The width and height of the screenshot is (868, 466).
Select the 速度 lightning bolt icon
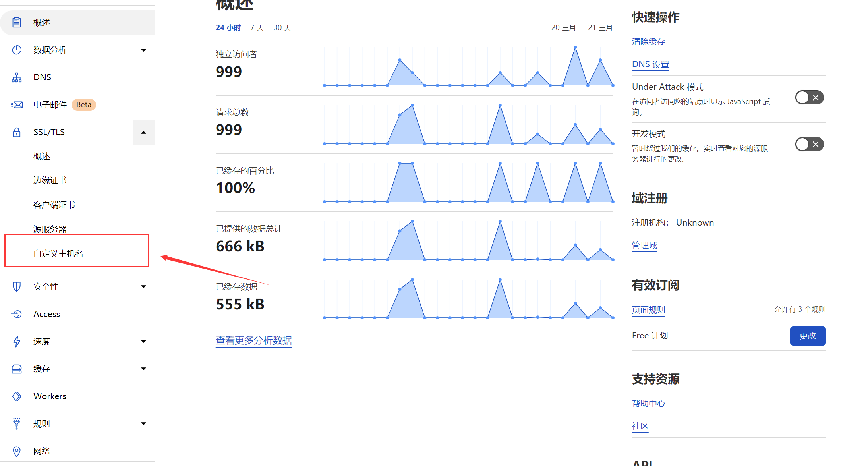click(16, 341)
